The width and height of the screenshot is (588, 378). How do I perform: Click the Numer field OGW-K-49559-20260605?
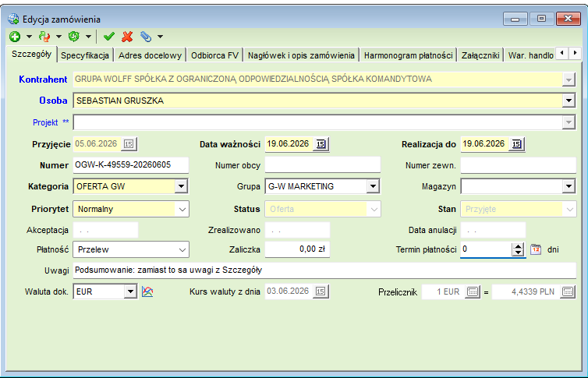[x=131, y=164]
